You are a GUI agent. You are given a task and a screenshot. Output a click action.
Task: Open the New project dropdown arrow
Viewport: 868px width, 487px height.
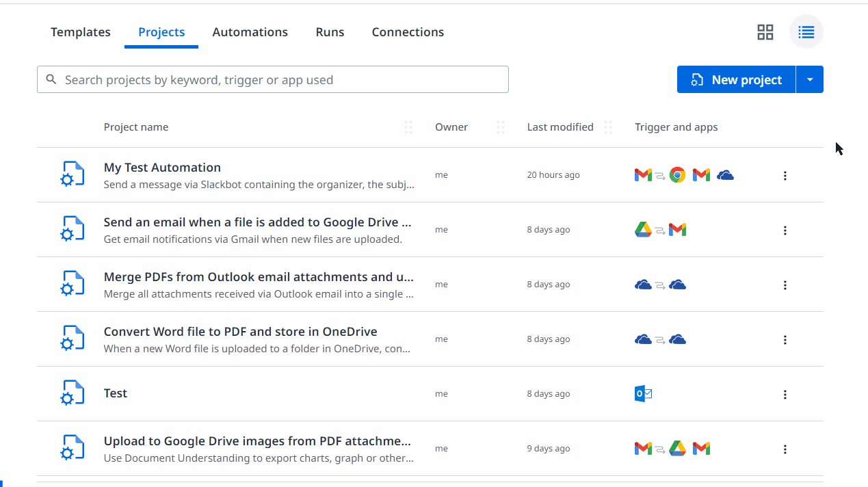click(x=810, y=79)
